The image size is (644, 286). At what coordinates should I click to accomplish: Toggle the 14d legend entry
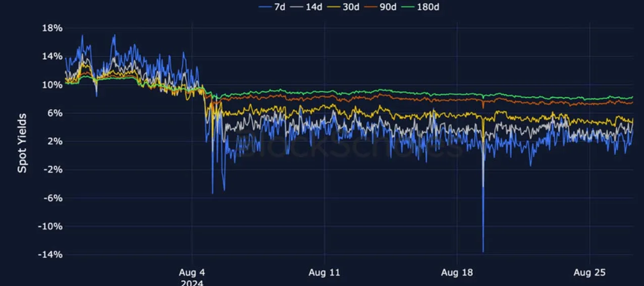point(306,7)
